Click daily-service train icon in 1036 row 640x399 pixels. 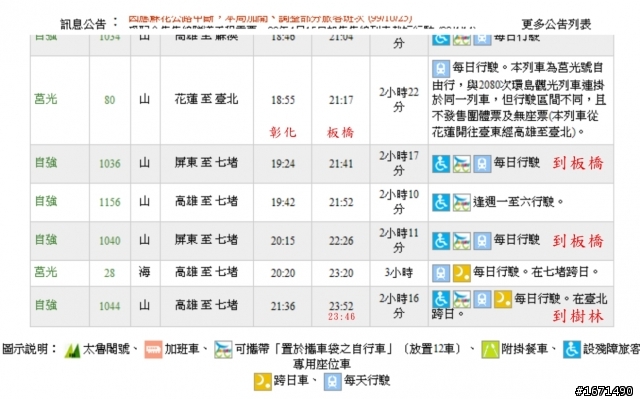482,164
